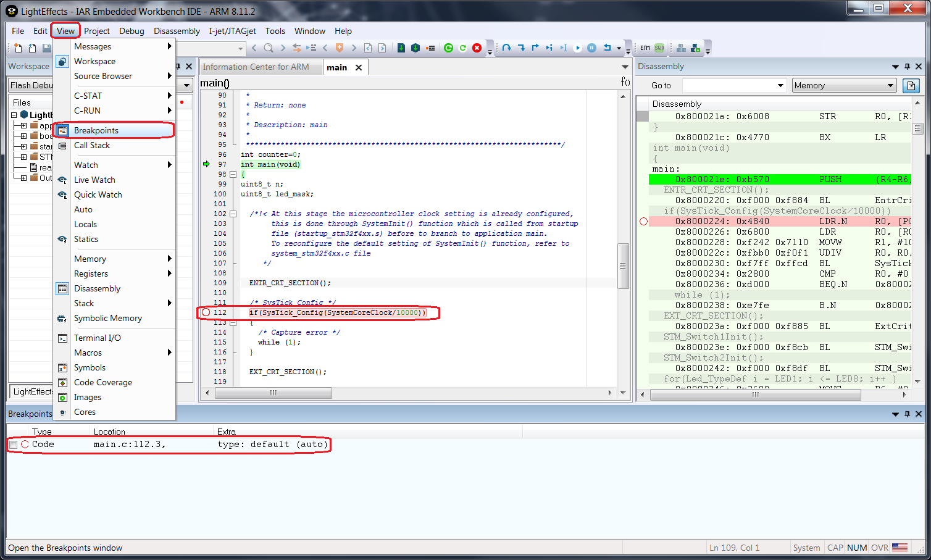This screenshot has height=560, width=931.
Task: Open the Memory zone dropdown in Disassembly
Action: 843,86
